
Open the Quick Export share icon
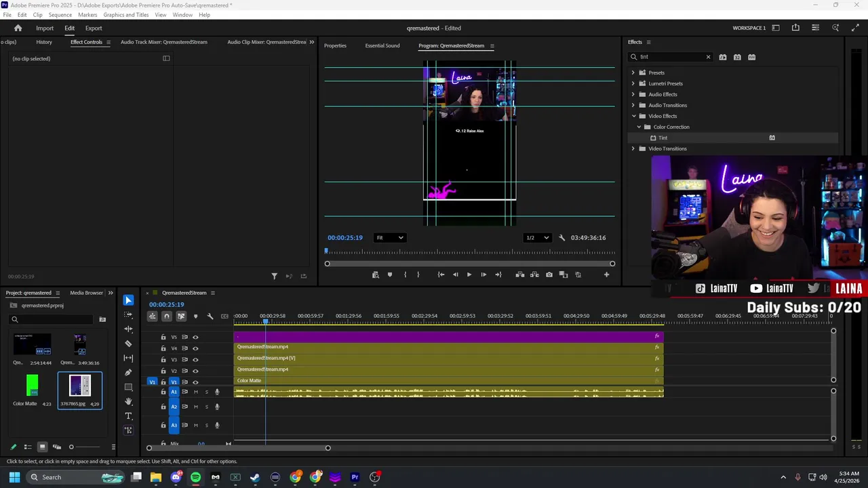[x=795, y=28]
